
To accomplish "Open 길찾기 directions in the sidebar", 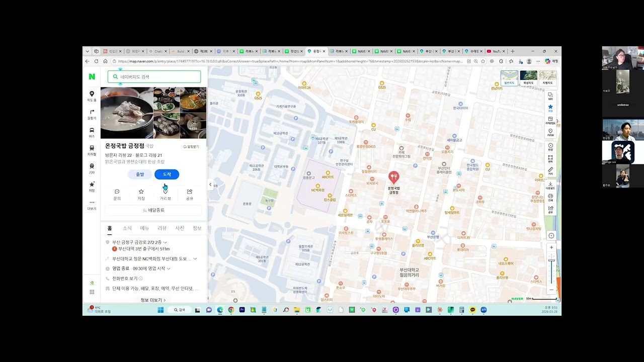I will pos(92,115).
